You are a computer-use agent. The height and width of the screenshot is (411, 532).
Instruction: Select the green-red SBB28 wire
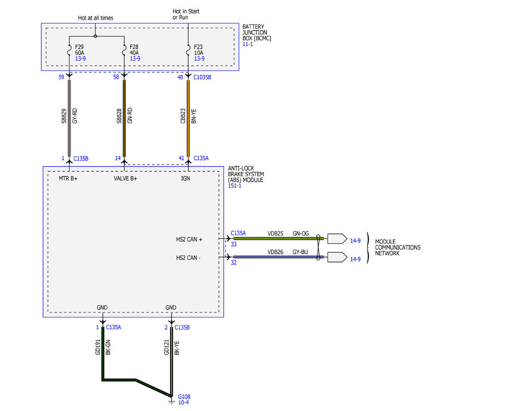[124, 118]
